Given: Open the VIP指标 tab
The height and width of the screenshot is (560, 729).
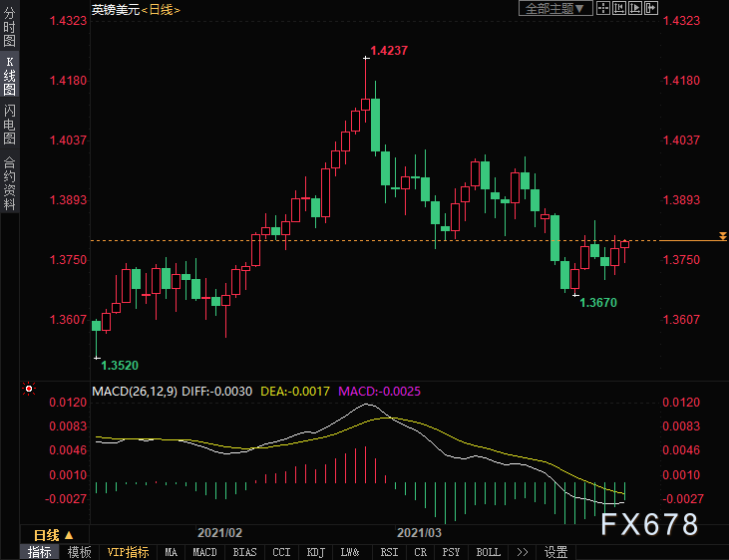Looking at the screenshot, I should pos(128,552).
